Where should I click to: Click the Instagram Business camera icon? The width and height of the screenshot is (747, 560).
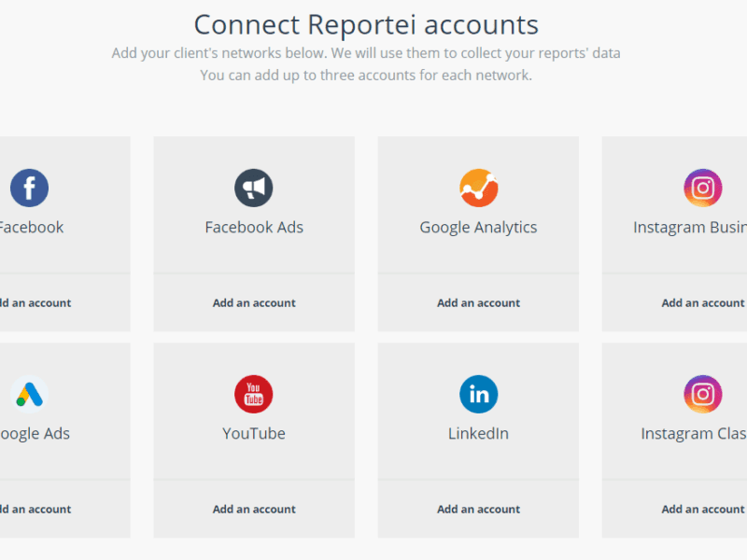pyautogui.click(x=703, y=188)
